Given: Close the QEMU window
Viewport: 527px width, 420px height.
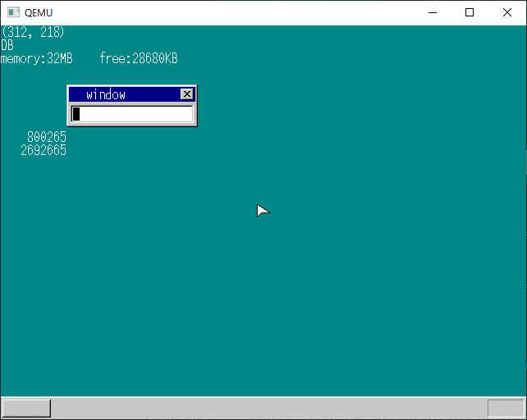Looking at the screenshot, I should pyautogui.click(x=507, y=12).
